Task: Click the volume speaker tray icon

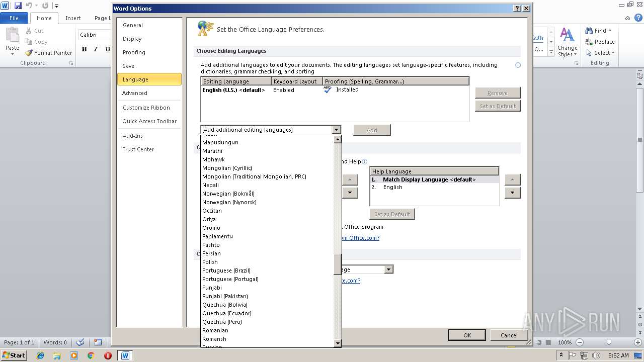Action: pyautogui.click(x=596, y=355)
